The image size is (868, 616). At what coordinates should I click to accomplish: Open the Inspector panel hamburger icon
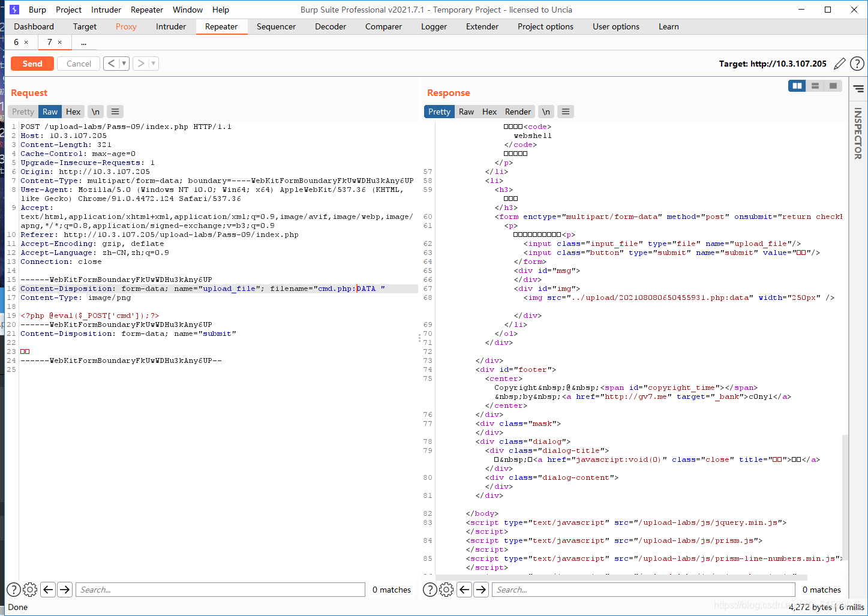click(x=858, y=89)
